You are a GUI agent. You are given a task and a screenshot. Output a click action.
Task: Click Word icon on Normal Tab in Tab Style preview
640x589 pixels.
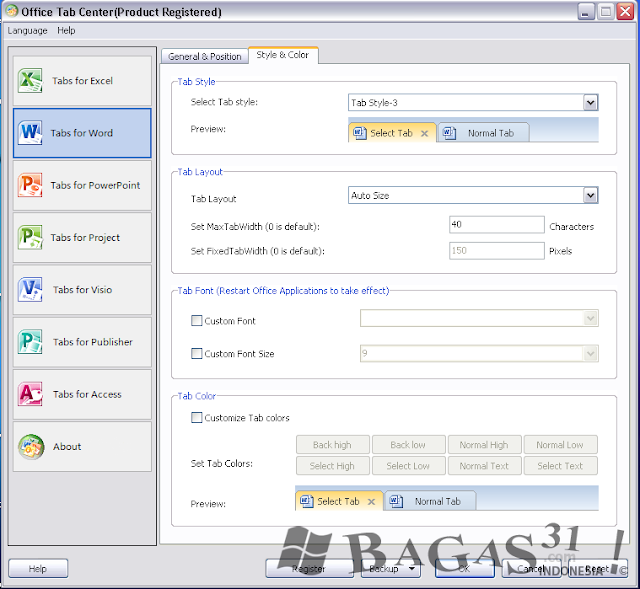pyautogui.click(x=449, y=133)
